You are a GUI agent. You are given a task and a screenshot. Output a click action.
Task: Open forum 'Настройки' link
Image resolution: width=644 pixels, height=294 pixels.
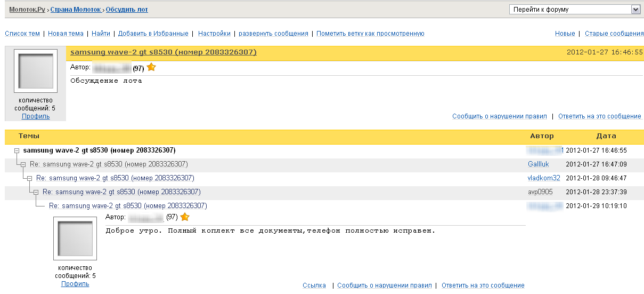[x=214, y=34]
